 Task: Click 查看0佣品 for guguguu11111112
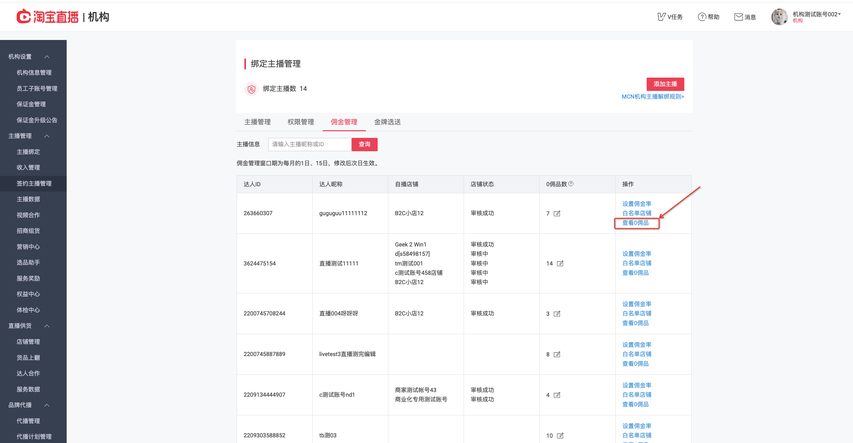pyautogui.click(x=635, y=223)
